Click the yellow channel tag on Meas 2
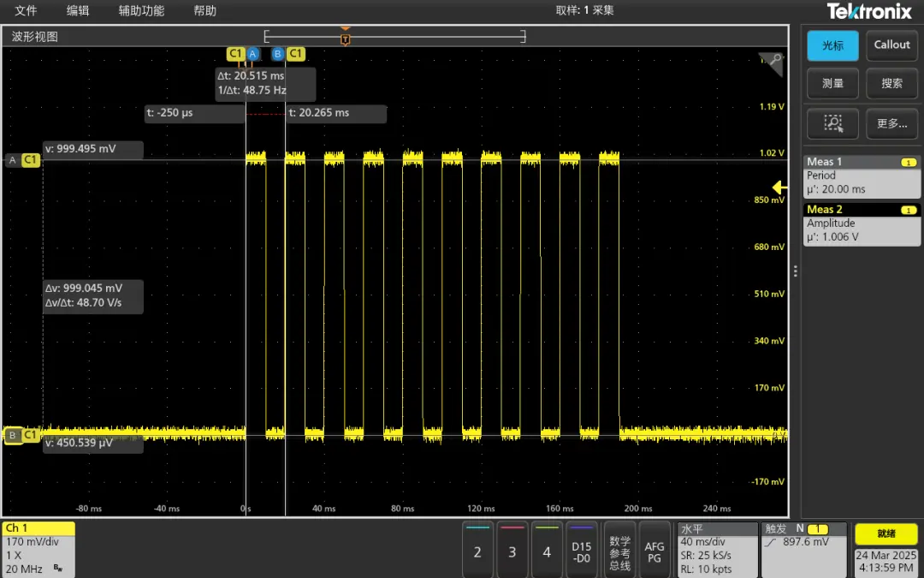 909,210
